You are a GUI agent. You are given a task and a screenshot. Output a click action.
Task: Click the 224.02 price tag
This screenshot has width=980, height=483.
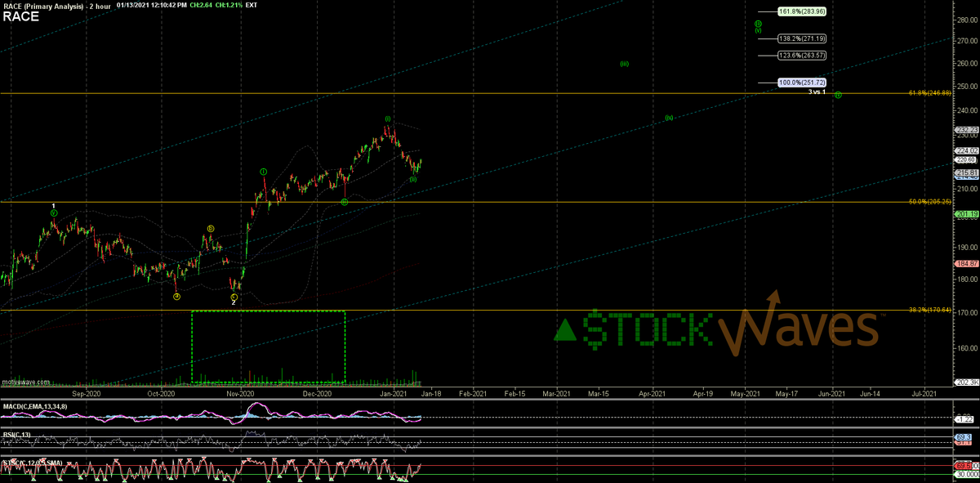pos(965,151)
